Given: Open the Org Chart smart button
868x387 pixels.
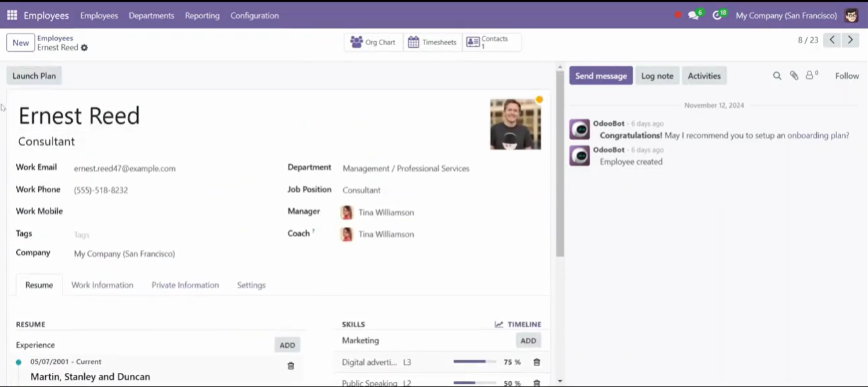Looking at the screenshot, I should coord(373,42).
